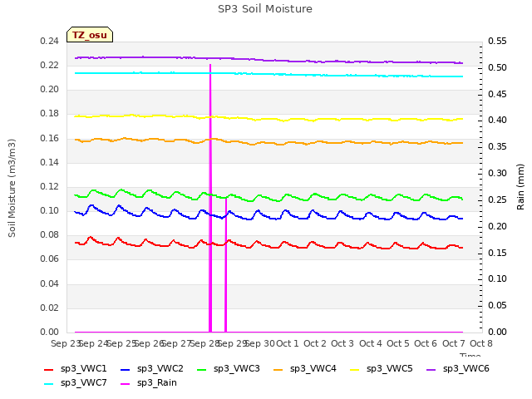Click the magenta sp3_Rain legend swatch
Viewport: 532px width, 399px height.
tap(126, 384)
